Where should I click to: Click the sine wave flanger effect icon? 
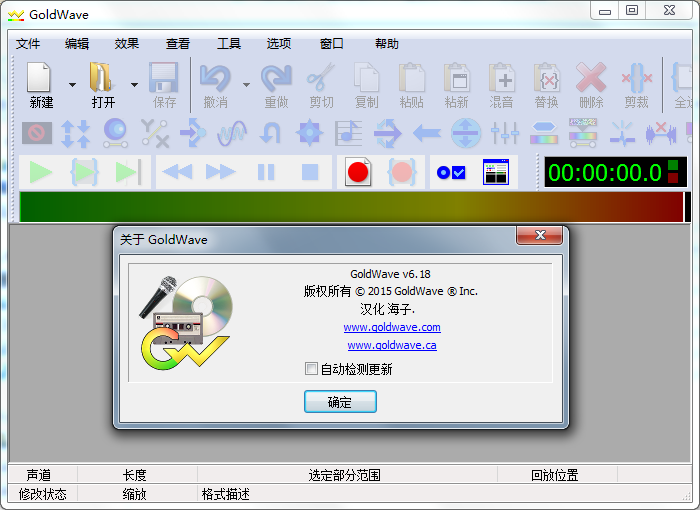[x=232, y=133]
